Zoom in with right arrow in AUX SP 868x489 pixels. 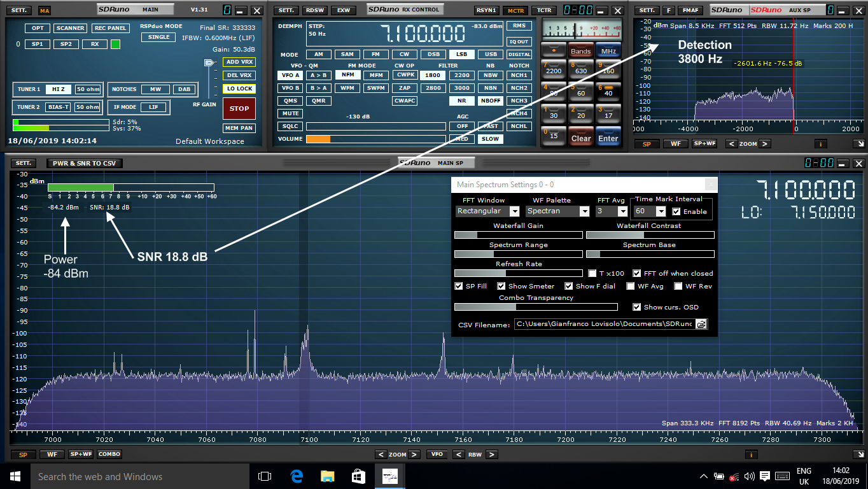(x=764, y=144)
